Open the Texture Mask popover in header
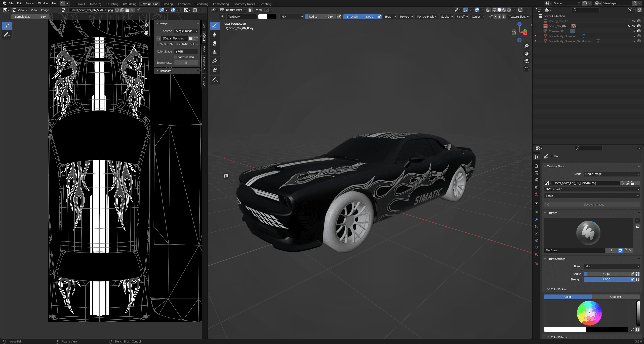The image size is (644, 344). click(427, 17)
